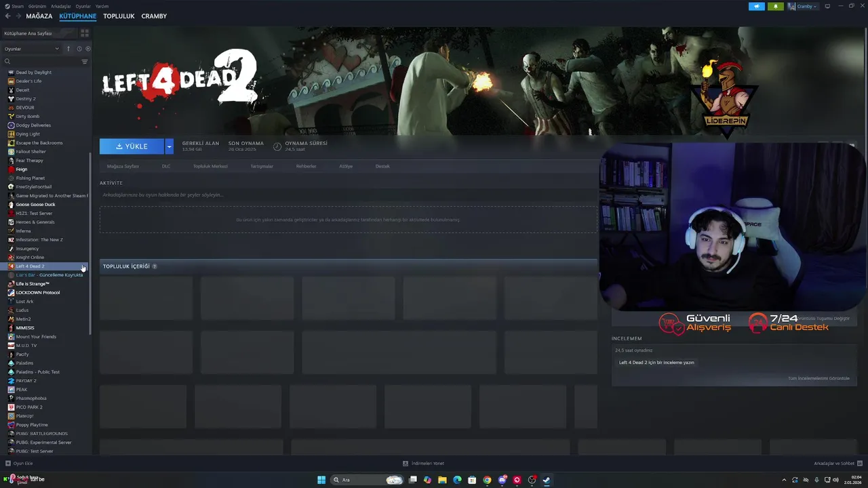Expand the Cramby account dropdown

(815, 6)
